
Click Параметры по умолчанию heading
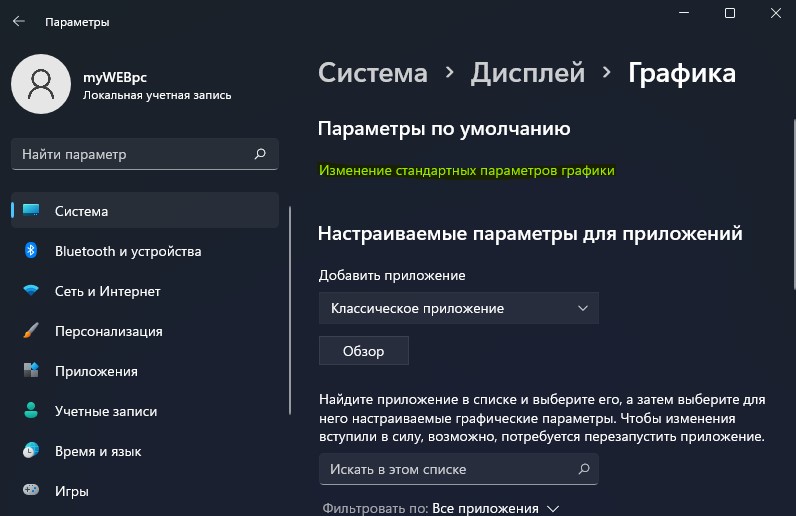[x=444, y=128]
